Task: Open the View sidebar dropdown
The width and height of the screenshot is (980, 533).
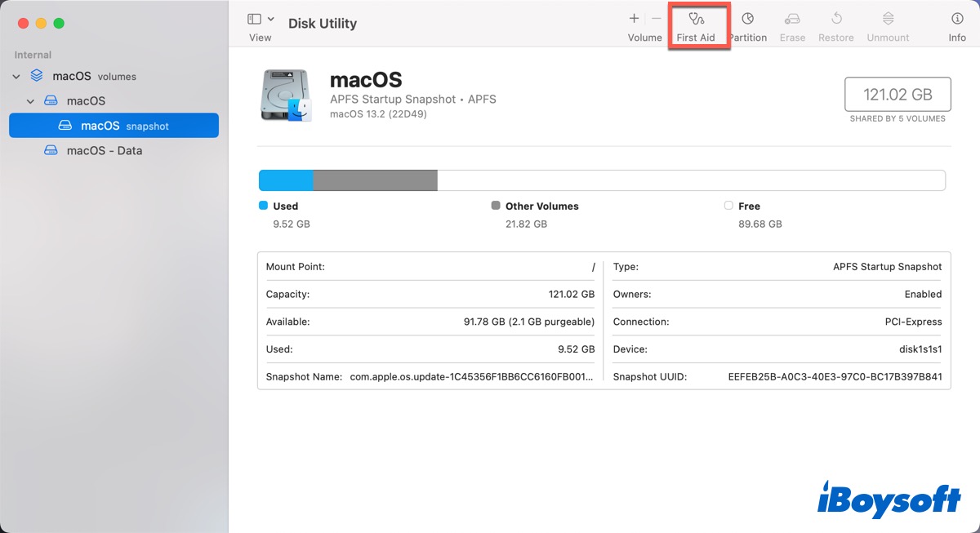Action: click(261, 20)
